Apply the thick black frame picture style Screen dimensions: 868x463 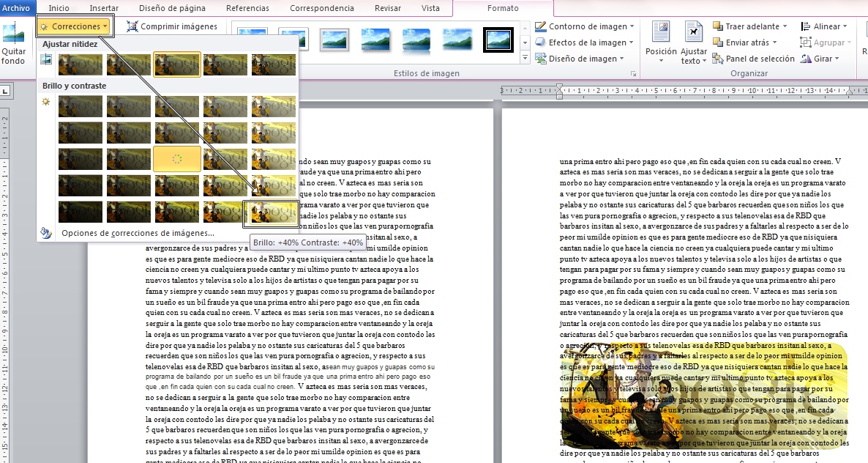pyautogui.click(x=498, y=40)
